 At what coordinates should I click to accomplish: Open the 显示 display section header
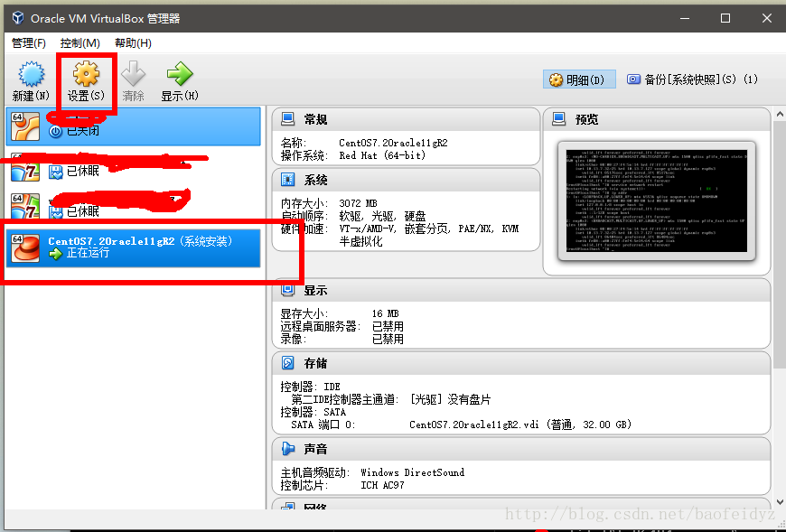coord(520,290)
